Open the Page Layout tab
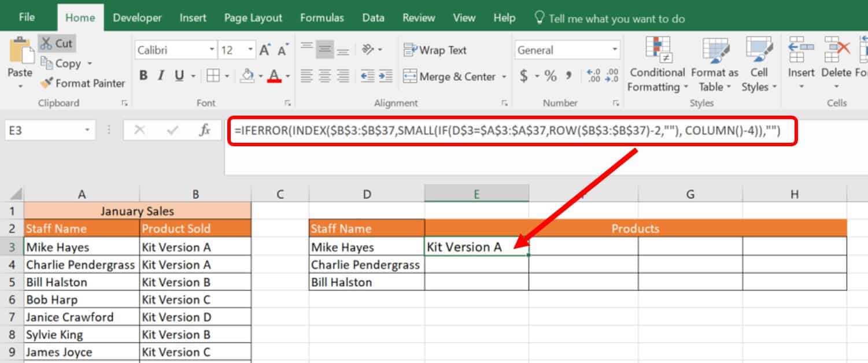 pyautogui.click(x=253, y=18)
